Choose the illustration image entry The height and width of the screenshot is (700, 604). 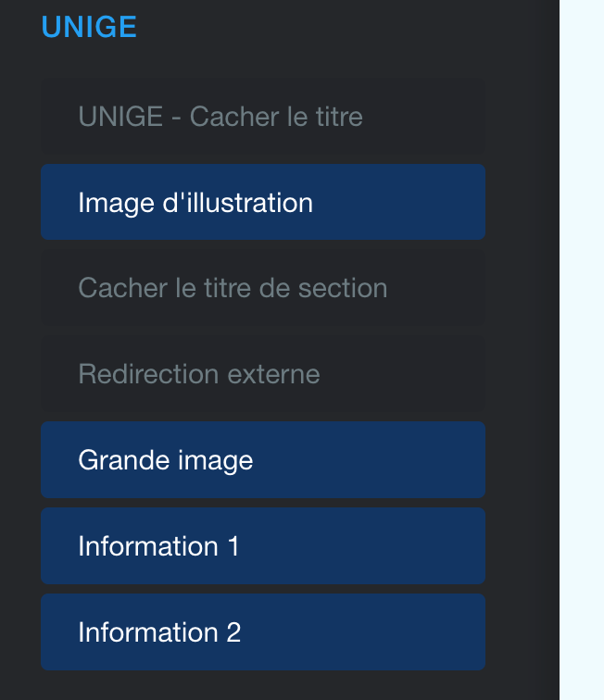pos(262,202)
